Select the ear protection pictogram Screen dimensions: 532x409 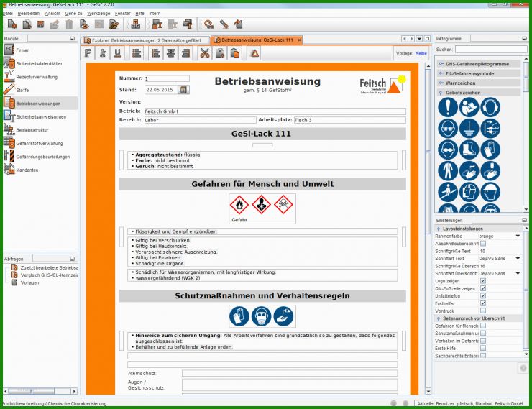tap(490, 107)
